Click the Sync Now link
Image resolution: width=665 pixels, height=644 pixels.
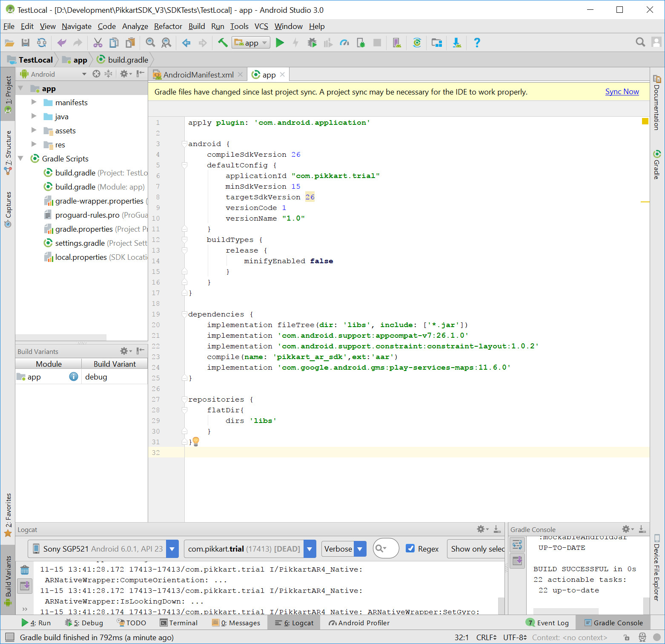[622, 92]
